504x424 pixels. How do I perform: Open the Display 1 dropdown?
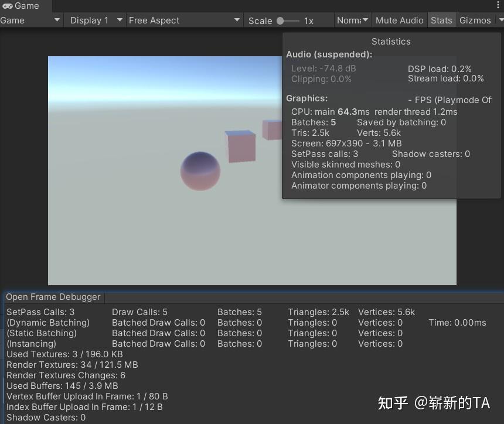(94, 20)
